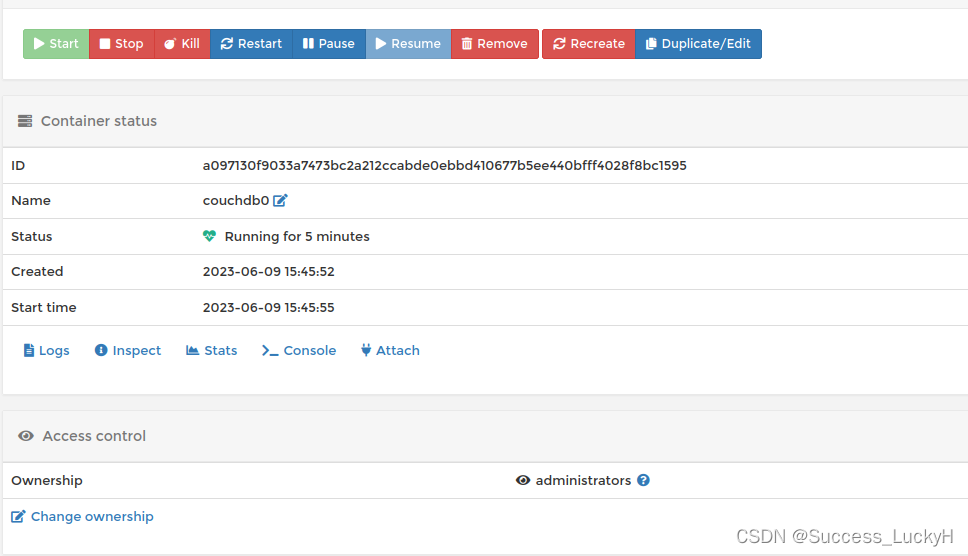Remove the container

[x=495, y=44]
